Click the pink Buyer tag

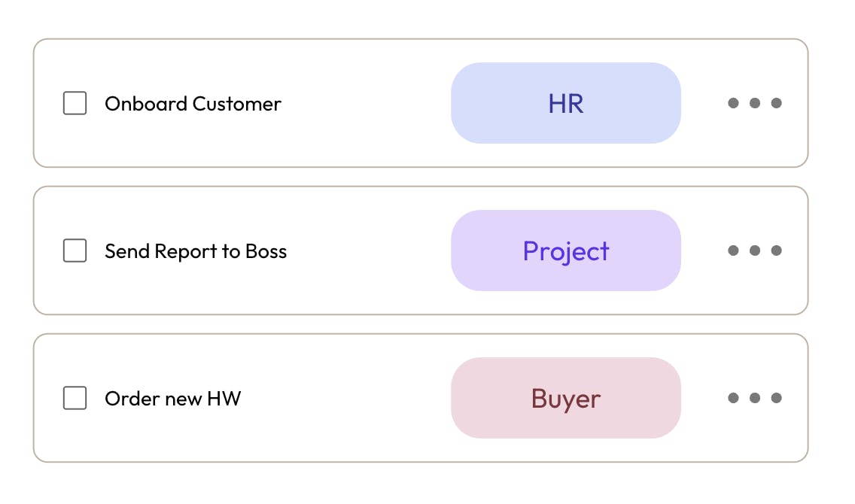[566, 398]
